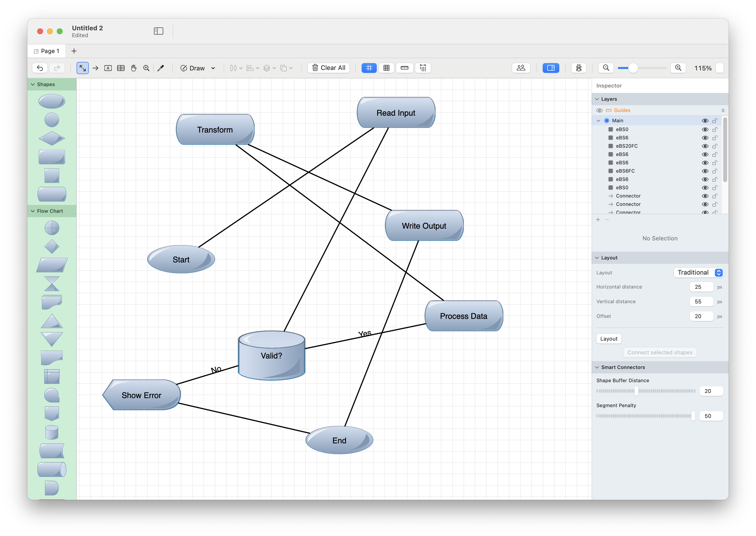
Task: Click the Horizontal distance input field
Action: coord(701,287)
